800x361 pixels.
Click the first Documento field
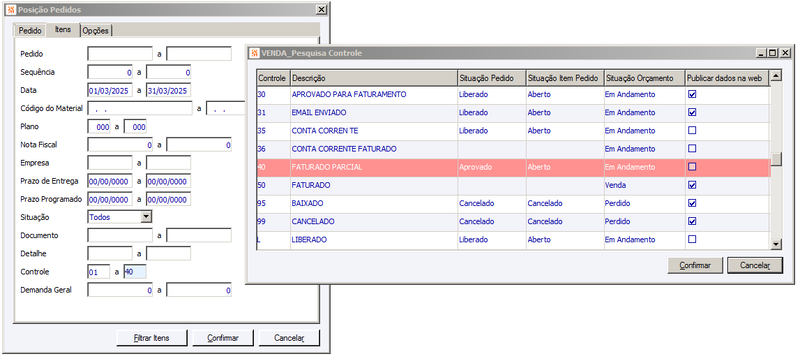[120, 236]
